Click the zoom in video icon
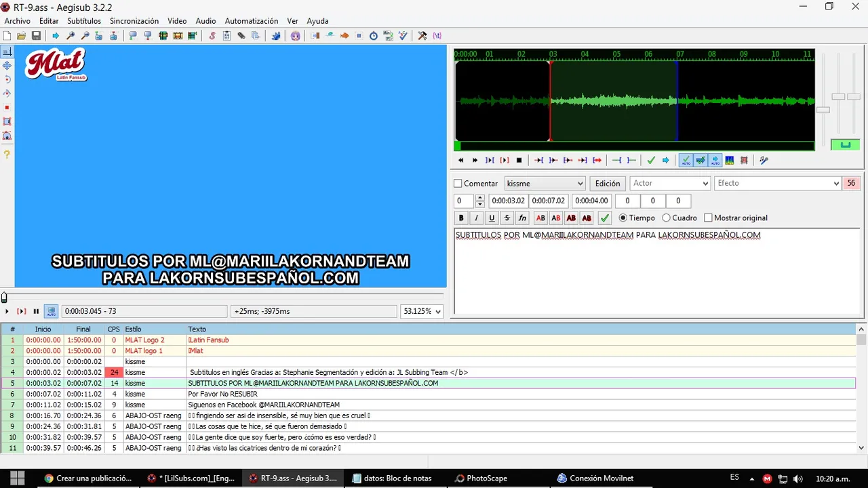 click(x=70, y=36)
